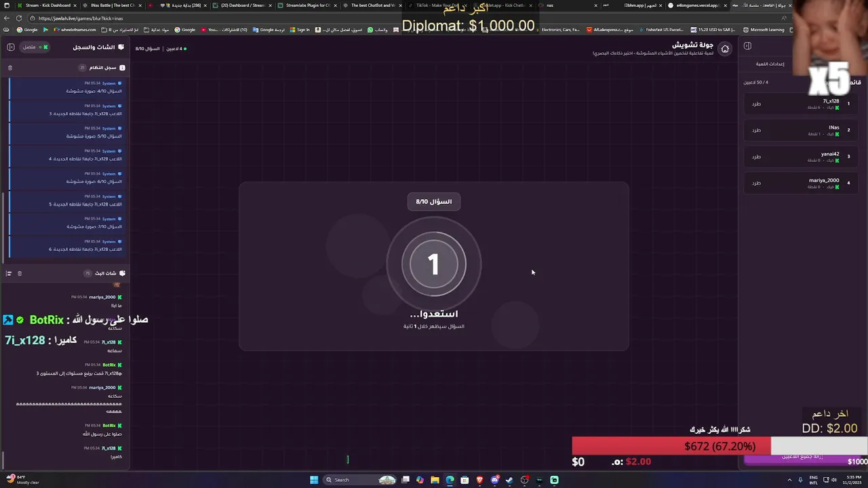Click the 'استعدوا...' get-ready heading

(434, 314)
